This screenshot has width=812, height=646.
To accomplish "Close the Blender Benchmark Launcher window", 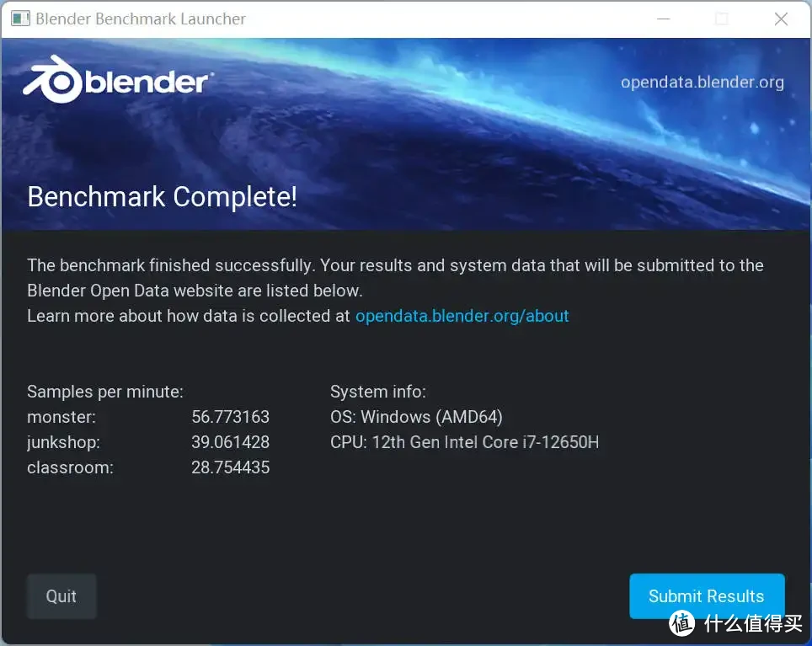I will point(781,19).
